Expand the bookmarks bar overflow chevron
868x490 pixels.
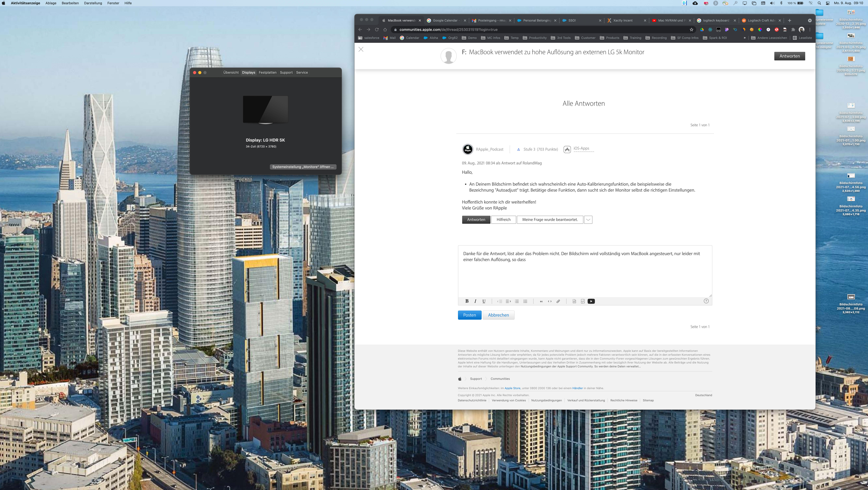click(745, 38)
